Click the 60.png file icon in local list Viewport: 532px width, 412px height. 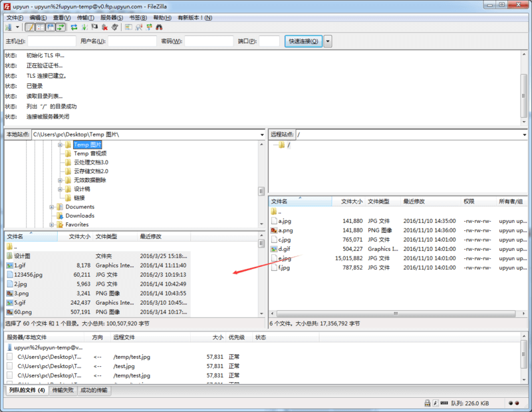9,312
